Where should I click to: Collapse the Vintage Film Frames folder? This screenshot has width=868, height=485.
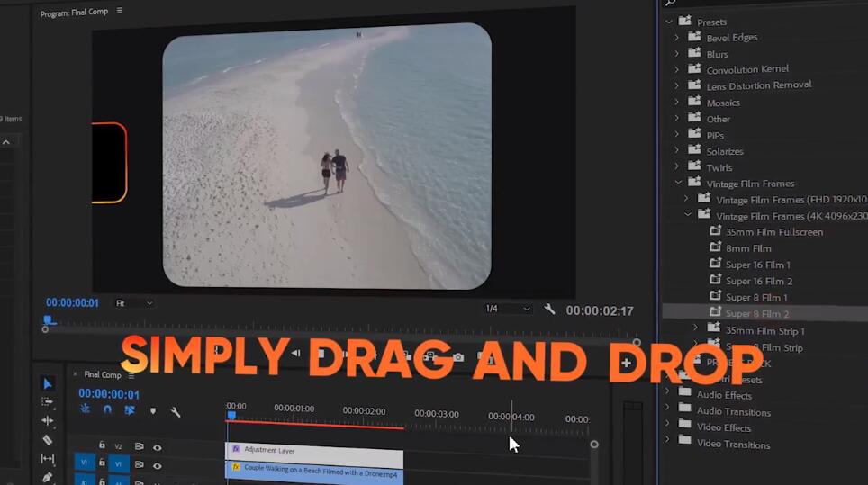pyautogui.click(x=678, y=182)
